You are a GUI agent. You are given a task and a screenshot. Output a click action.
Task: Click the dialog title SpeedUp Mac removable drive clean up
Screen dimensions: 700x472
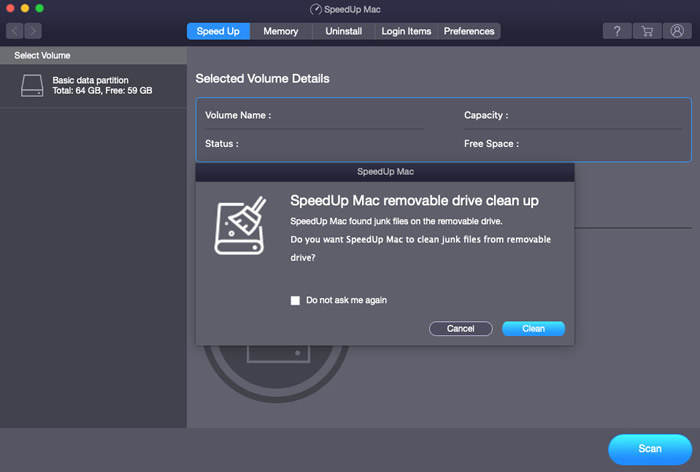[x=414, y=200]
